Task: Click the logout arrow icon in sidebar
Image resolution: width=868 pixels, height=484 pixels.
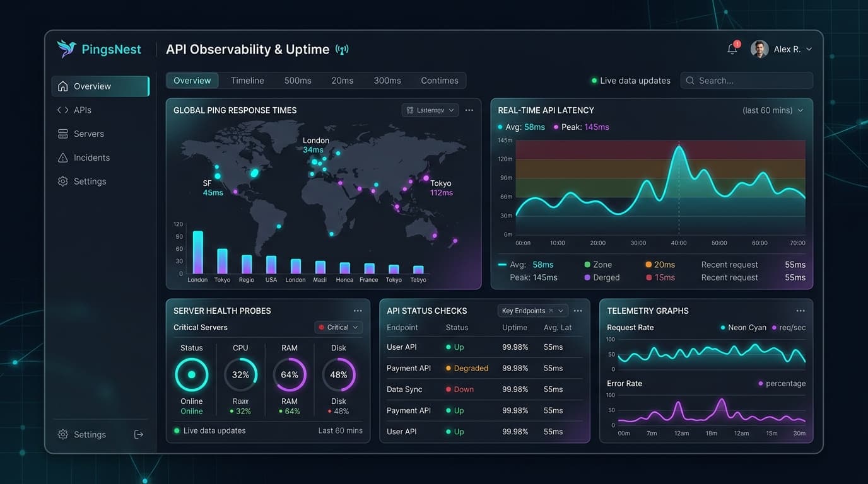Action: [x=139, y=435]
